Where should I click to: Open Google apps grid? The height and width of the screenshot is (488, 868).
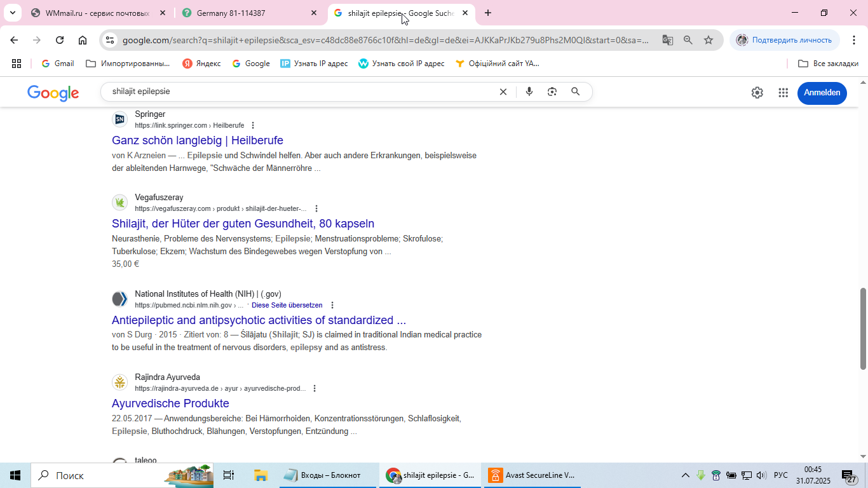(783, 93)
